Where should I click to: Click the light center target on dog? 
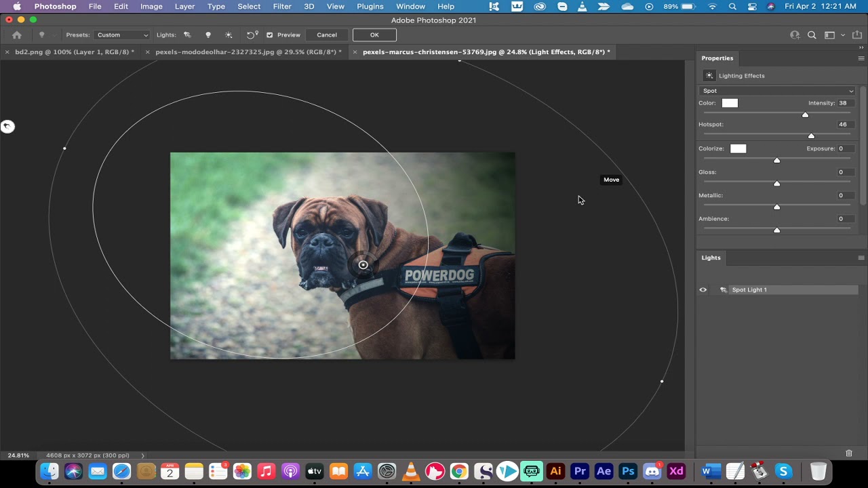[363, 265]
